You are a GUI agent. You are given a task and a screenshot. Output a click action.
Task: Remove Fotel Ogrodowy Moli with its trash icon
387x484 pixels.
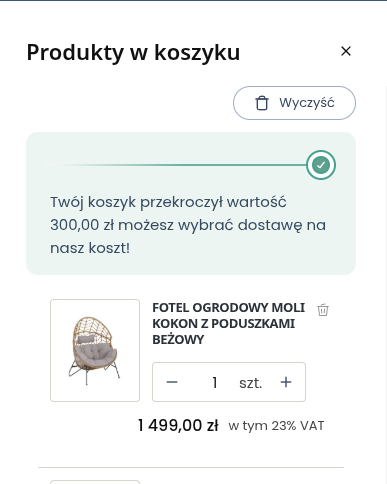click(x=323, y=310)
